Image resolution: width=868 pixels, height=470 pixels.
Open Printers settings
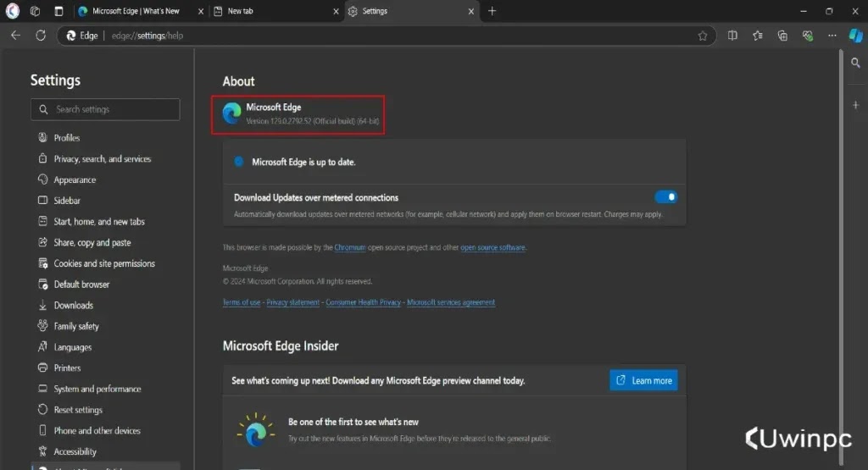click(67, 368)
